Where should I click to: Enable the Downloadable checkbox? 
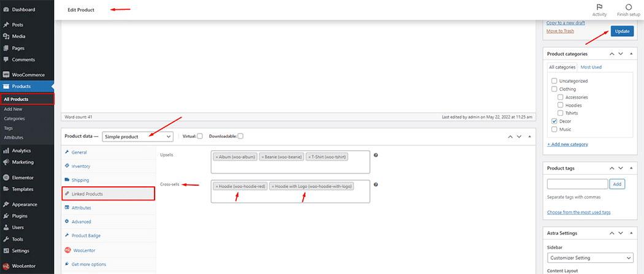[x=240, y=136]
